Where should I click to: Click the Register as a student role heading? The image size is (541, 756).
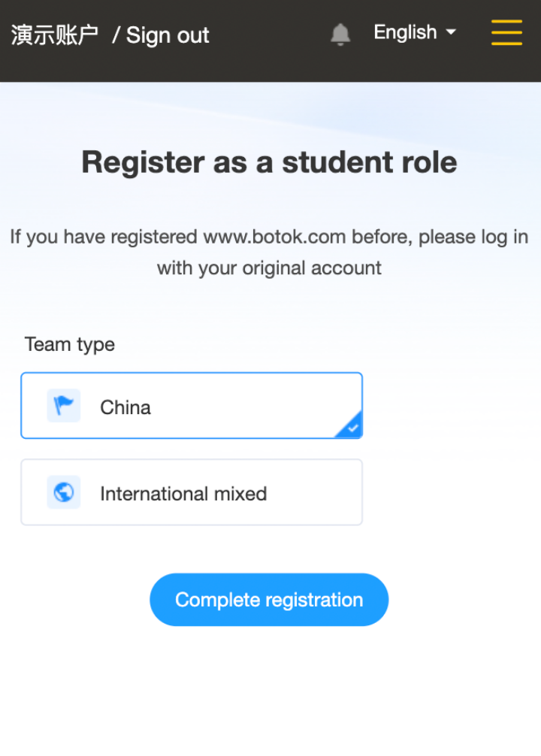click(269, 162)
